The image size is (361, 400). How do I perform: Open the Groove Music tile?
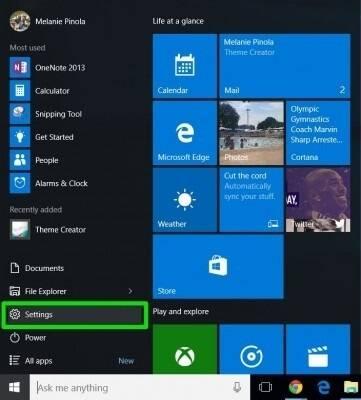pos(252,349)
